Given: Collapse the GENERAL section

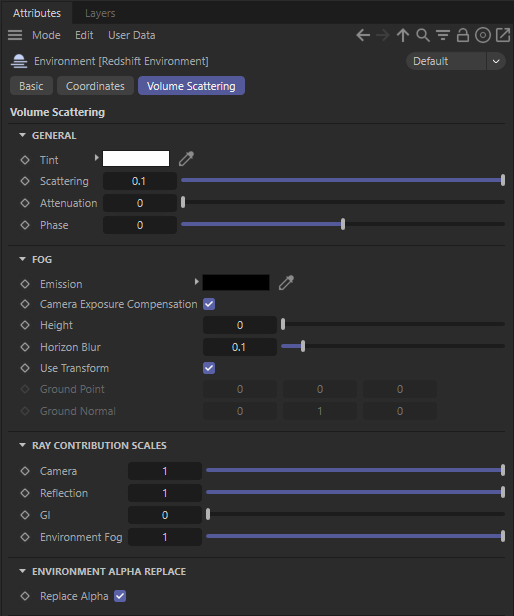Looking at the screenshot, I should (x=22, y=136).
